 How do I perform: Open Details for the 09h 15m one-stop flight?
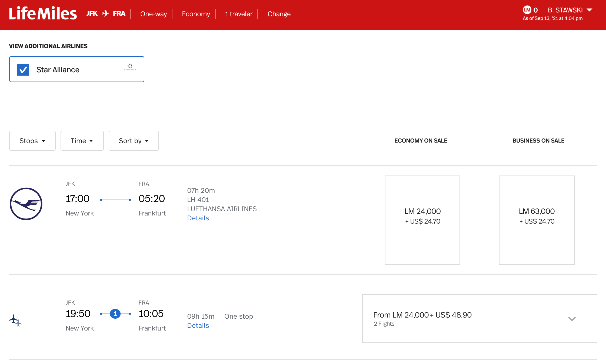pos(198,325)
